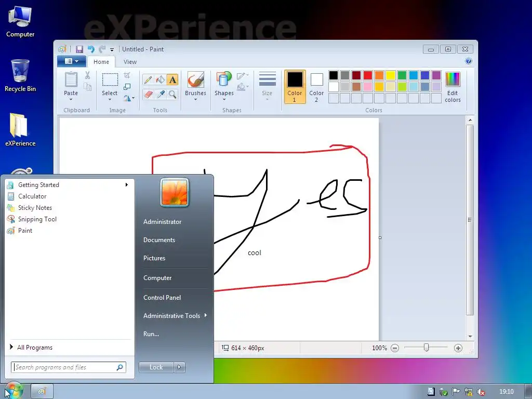Launch Paint from Start menu list
The width and height of the screenshot is (532, 399).
[70, 231]
